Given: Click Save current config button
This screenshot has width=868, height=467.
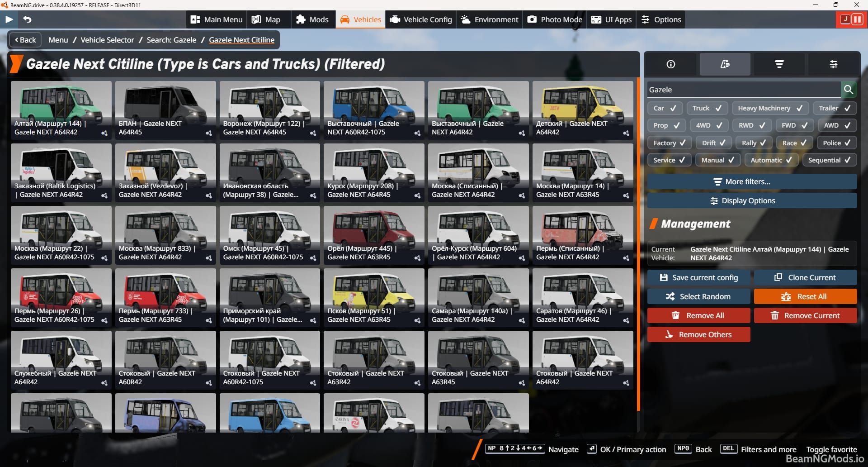Looking at the screenshot, I should [698, 277].
